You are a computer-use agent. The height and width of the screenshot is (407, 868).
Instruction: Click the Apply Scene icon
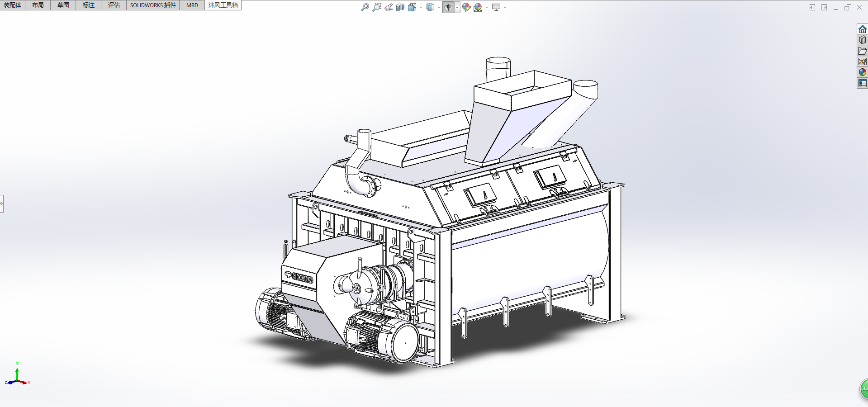point(478,7)
